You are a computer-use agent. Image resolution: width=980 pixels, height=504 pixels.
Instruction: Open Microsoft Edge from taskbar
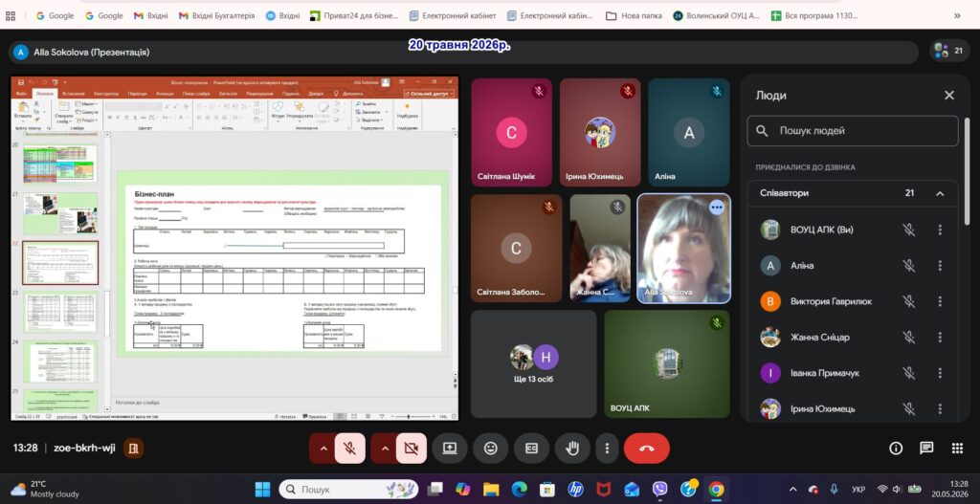pyautogui.click(x=520, y=489)
